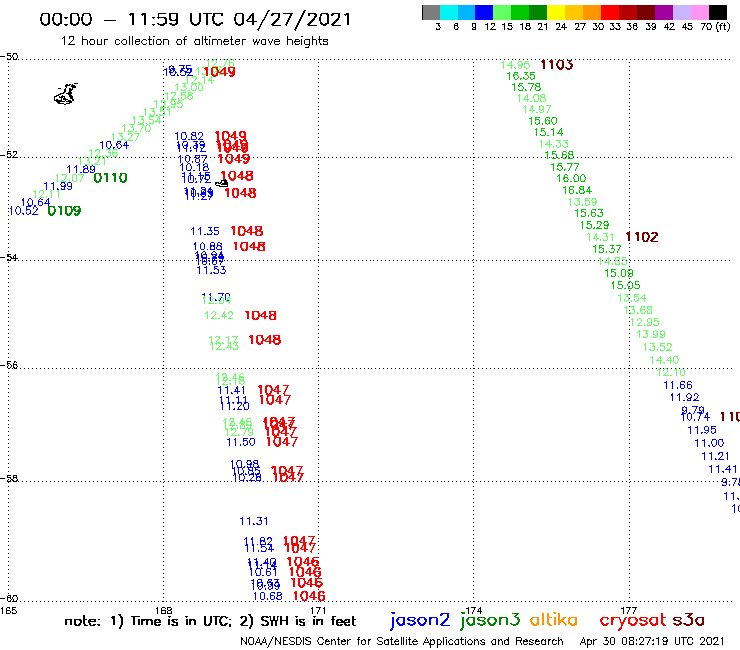This screenshot has width=740, height=650.
Task: Click the cryosat satellite legend label
Action: click(x=633, y=620)
